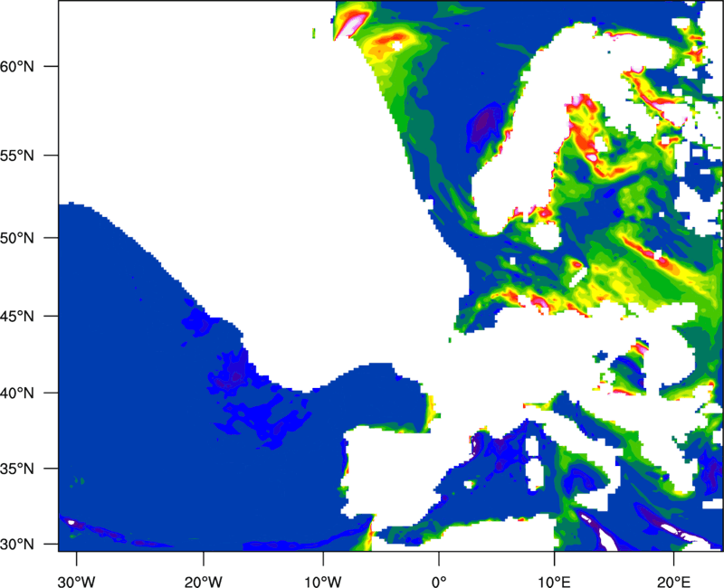
Task: Click the 10°E longitude label
Action: click(x=554, y=582)
